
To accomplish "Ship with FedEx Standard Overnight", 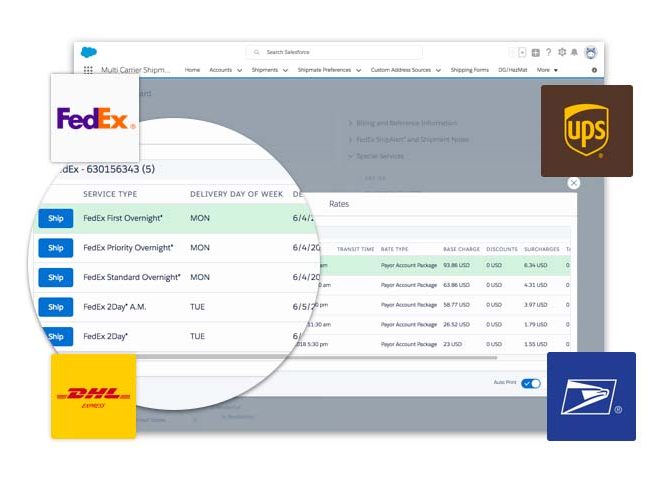I will [x=56, y=277].
